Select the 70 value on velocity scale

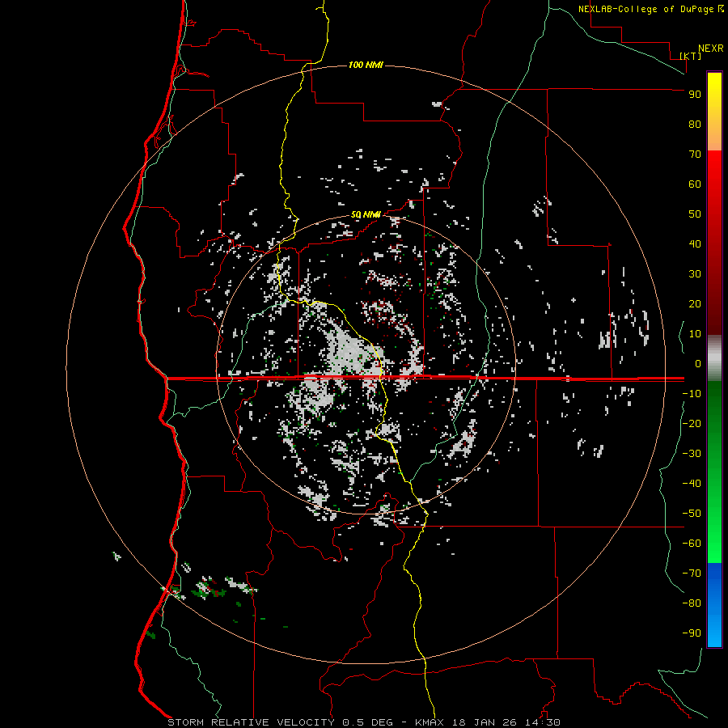point(695,154)
